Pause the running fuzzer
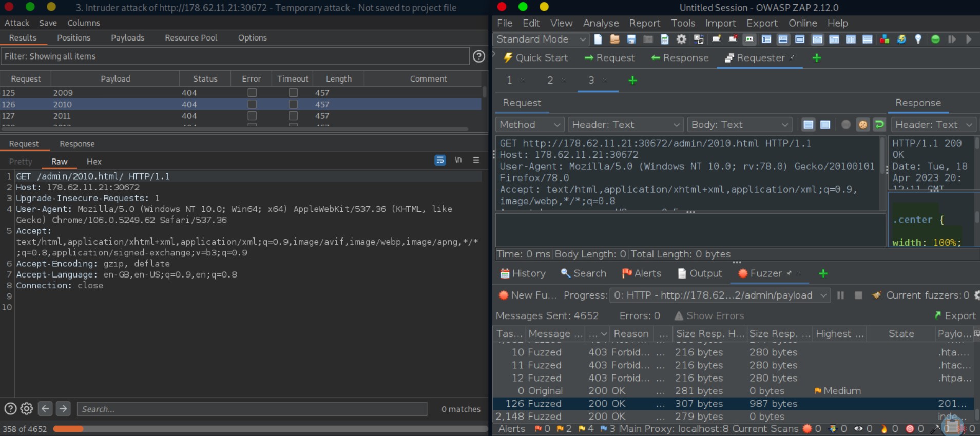The width and height of the screenshot is (980, 436). 840,295
